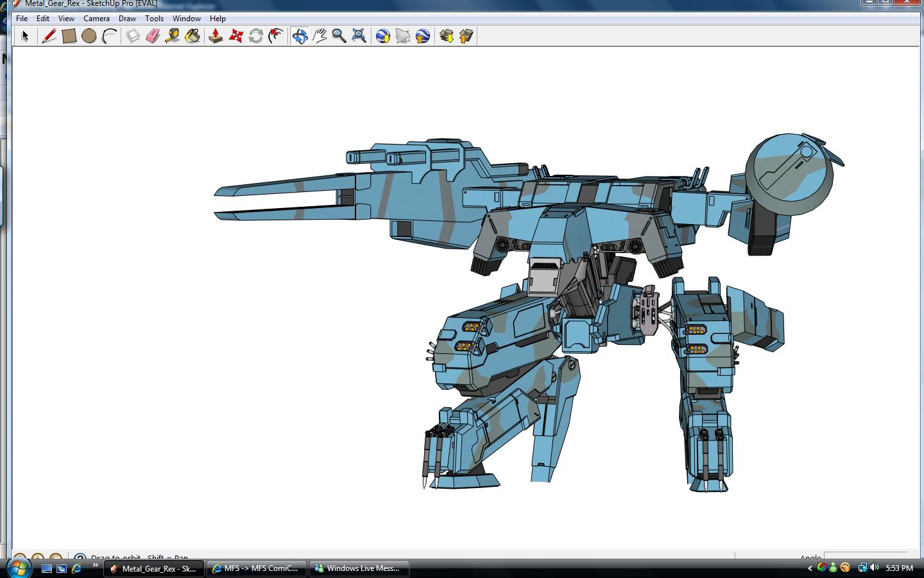Select the Arc tool
The width and height of the screenshot is (924, 578).
[x=109, y=36]
